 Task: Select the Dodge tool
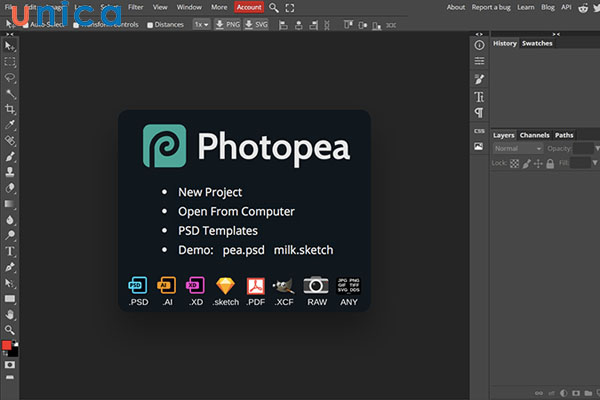pyautogui.click(x=10, y=235)
